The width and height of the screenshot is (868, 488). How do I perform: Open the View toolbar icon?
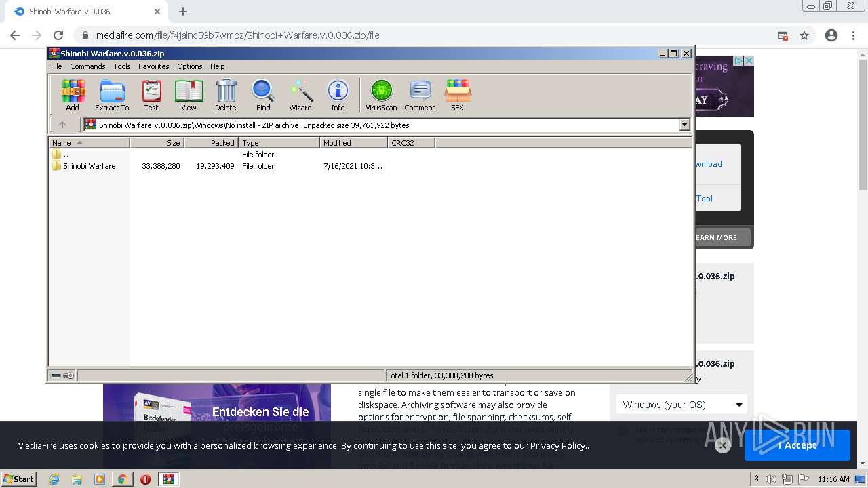click(189, 95)
